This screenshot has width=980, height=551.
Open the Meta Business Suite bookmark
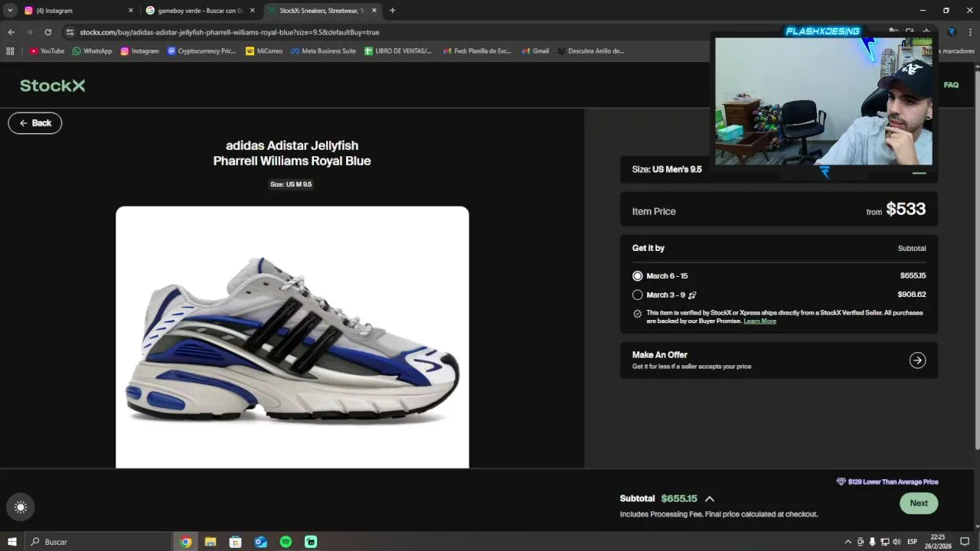pos(323,51)
